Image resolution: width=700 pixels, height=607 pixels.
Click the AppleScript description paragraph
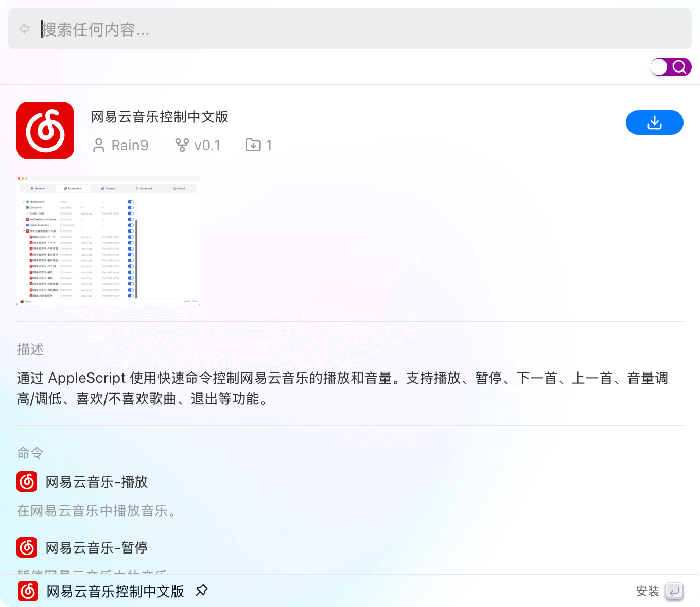pyautogui.click(x=342, y=388)
